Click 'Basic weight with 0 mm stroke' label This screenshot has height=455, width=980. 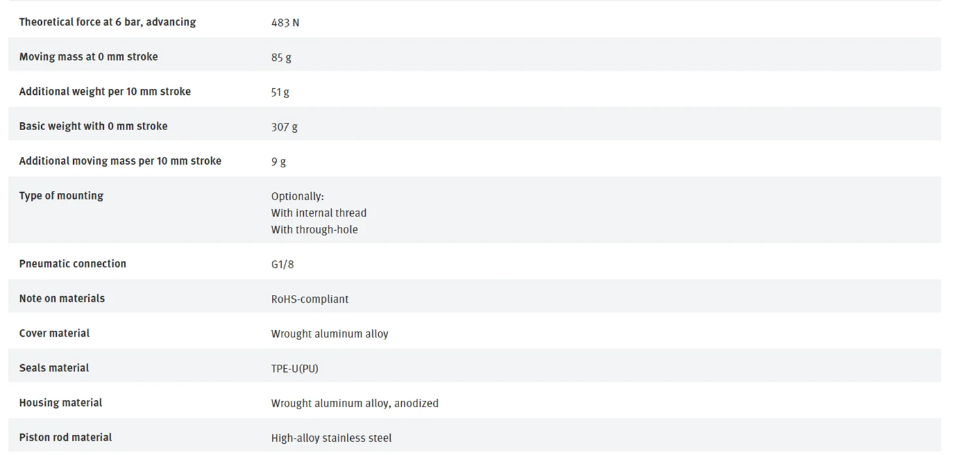93,126
